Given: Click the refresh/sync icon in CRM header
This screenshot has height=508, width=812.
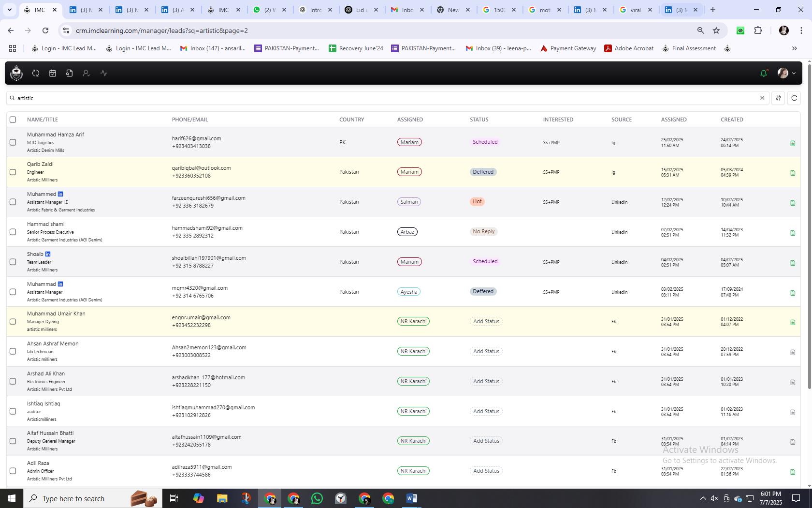Looking at the screenshot, I should (x=36, y=73).
